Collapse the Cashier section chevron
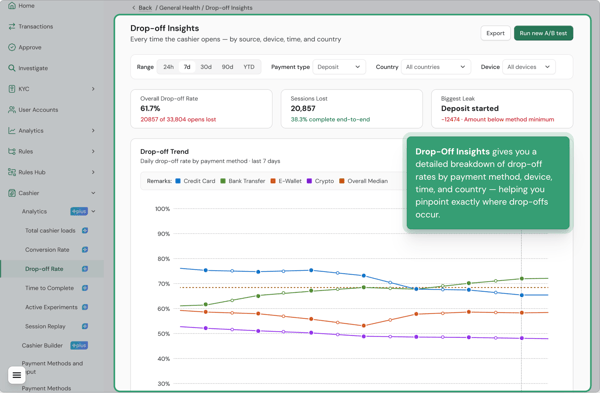 point(93,193)
